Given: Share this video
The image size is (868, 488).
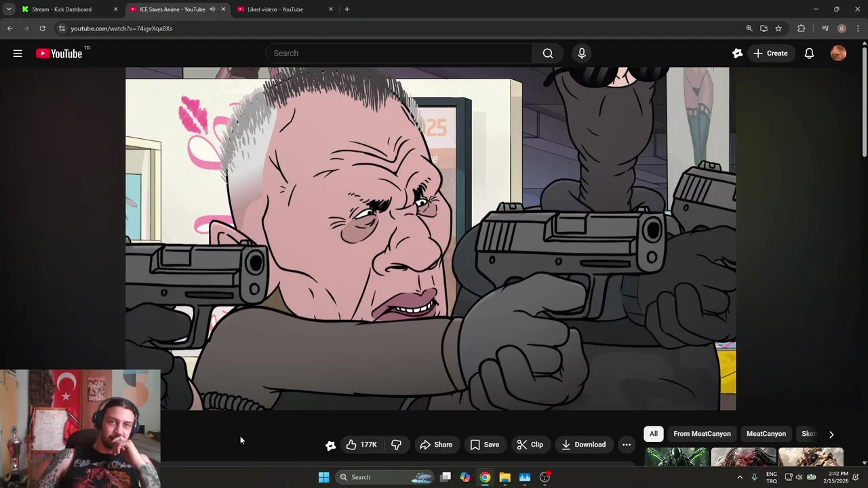Looking at the screenshot, I should (x=436, y=445).
